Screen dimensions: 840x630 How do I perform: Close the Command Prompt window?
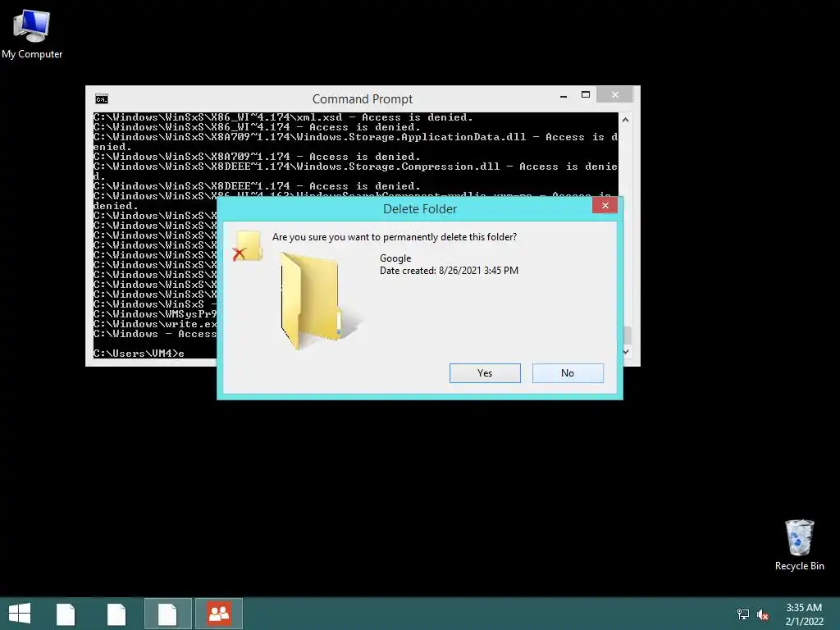click(615, 95)
